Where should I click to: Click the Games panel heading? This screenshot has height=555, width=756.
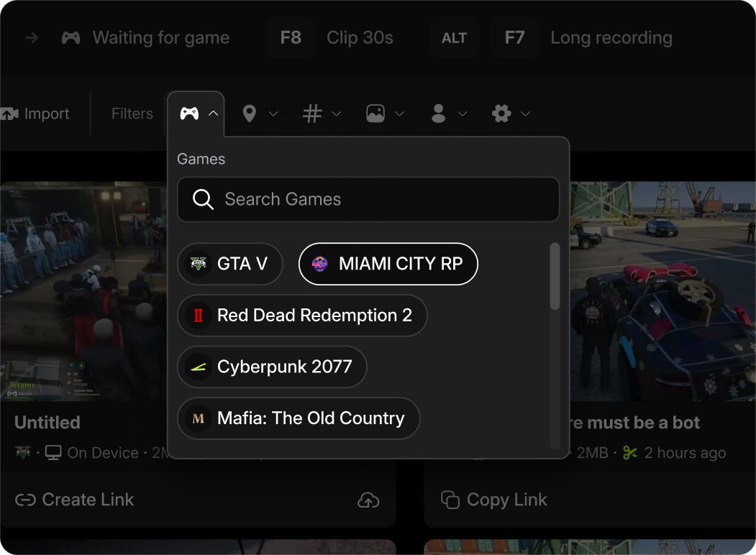tap(201, 159)
